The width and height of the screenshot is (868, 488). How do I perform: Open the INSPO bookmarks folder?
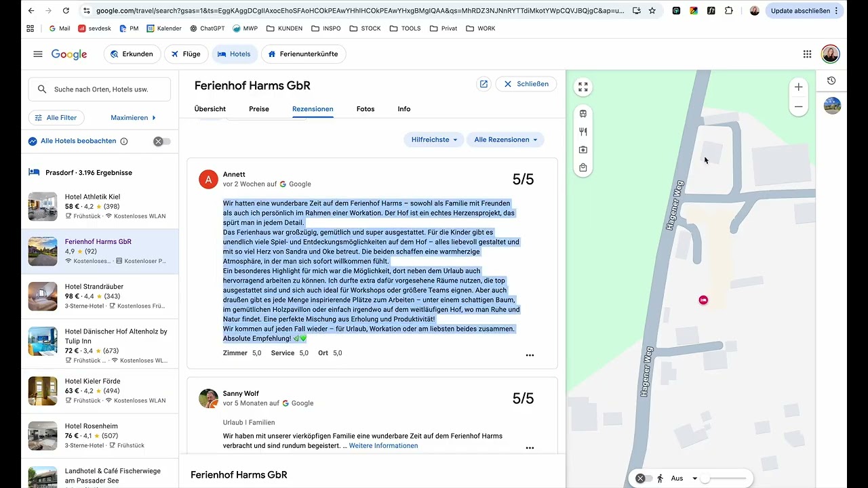pyautogui.click(x=326, y=28)
